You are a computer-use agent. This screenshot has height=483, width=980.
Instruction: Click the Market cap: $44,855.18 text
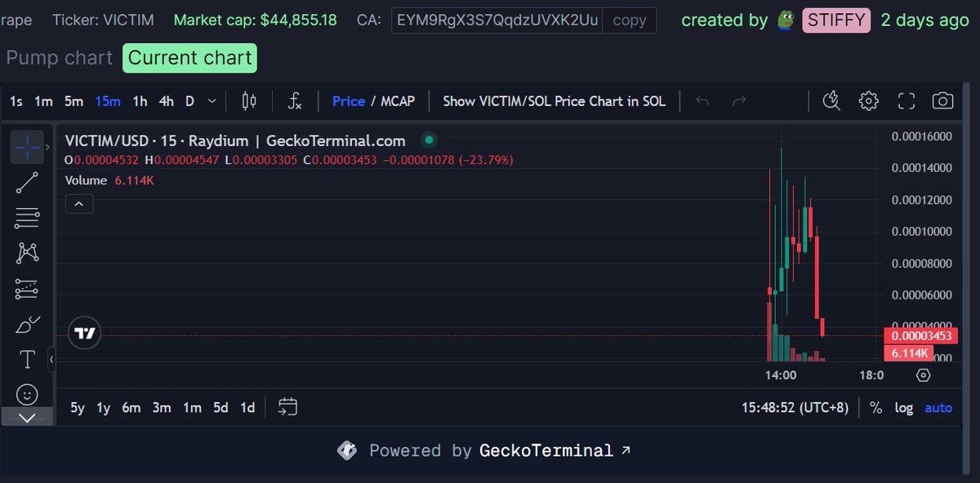(255, 20)
